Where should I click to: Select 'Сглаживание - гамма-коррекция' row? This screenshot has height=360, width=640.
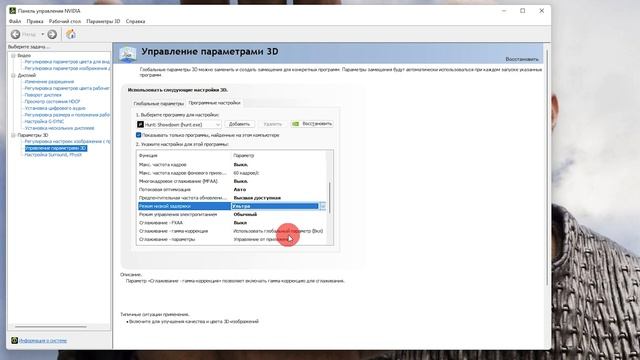point(232,231)
